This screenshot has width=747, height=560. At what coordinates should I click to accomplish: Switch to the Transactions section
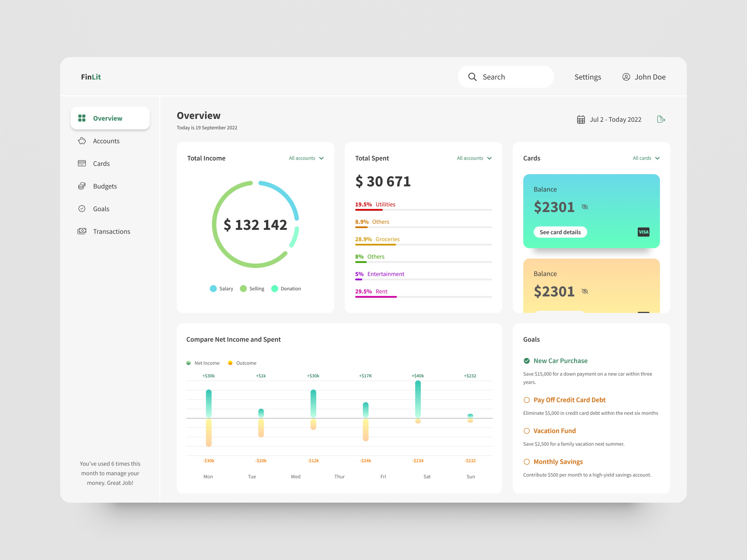point(112,231)
